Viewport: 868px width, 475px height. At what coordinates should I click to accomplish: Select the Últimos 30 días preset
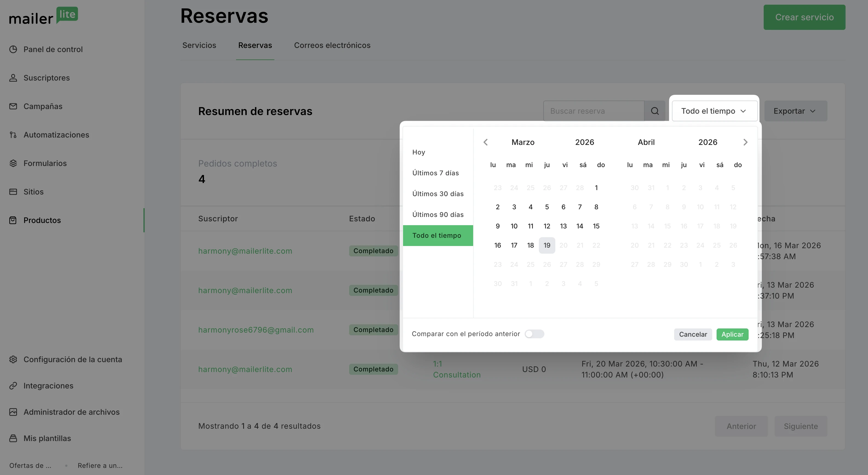point(438,194)
